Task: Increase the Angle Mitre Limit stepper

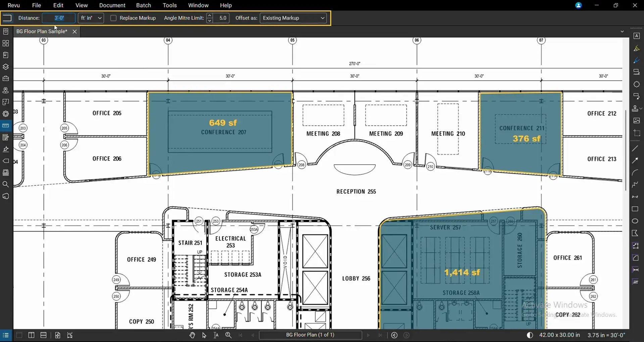Action: tap(210, 15)
